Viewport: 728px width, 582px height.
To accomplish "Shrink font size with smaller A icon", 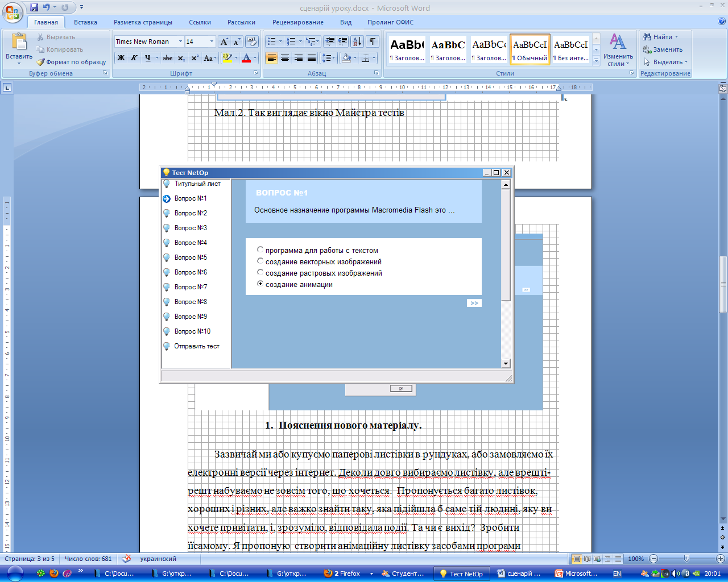I will coord(237,41).
